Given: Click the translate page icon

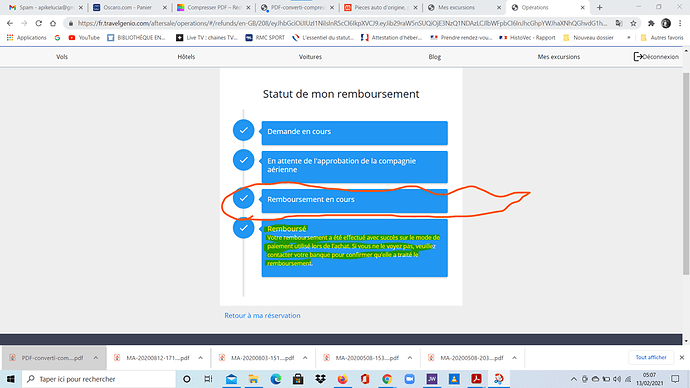Looking at the screenshot, I should point(619,23).
